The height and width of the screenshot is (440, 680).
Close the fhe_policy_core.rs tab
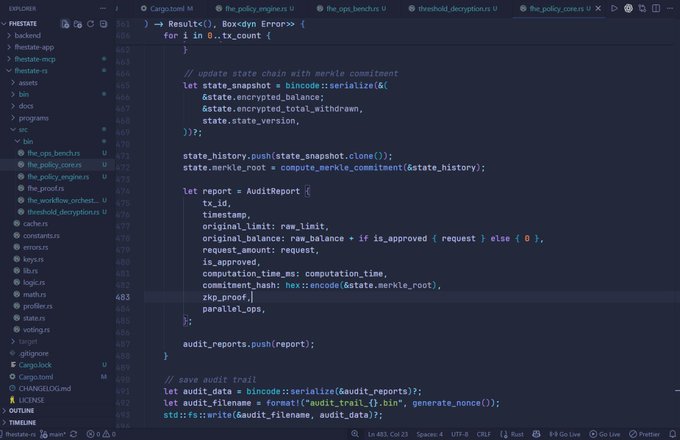pyautogui.click(x=598, y=8)
